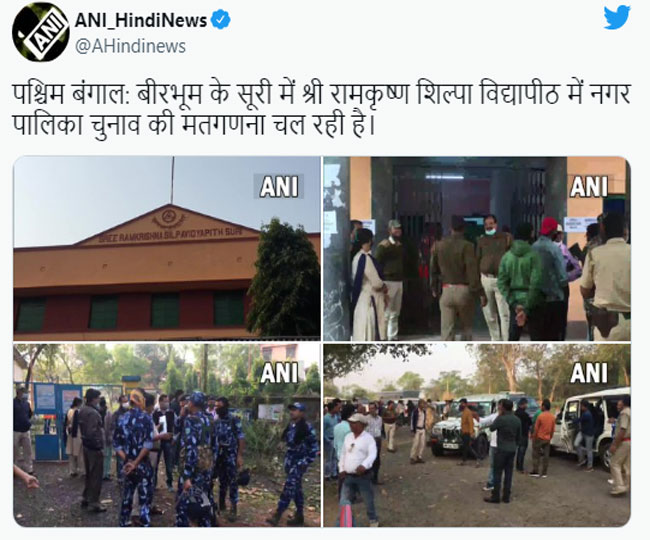
Task: Click the Sree Ramkrishna Silpavidyapith signboard
Action: (x=167, y=235)
